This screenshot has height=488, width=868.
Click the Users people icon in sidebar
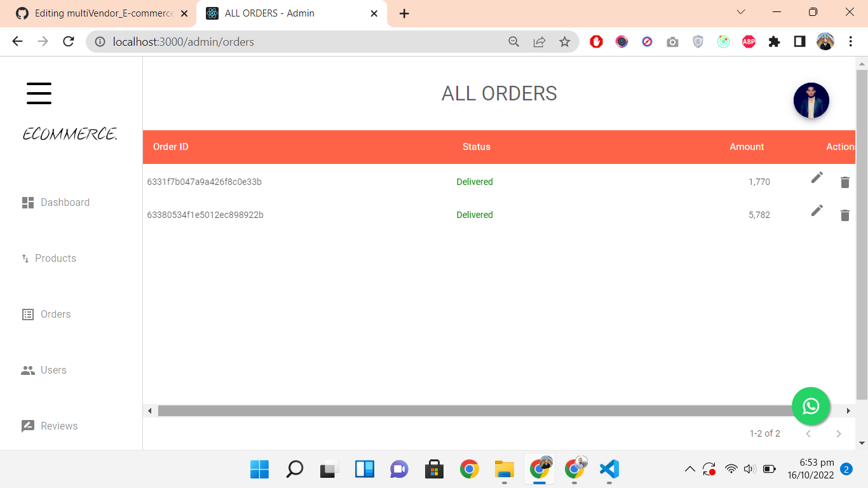click(27, 370)
